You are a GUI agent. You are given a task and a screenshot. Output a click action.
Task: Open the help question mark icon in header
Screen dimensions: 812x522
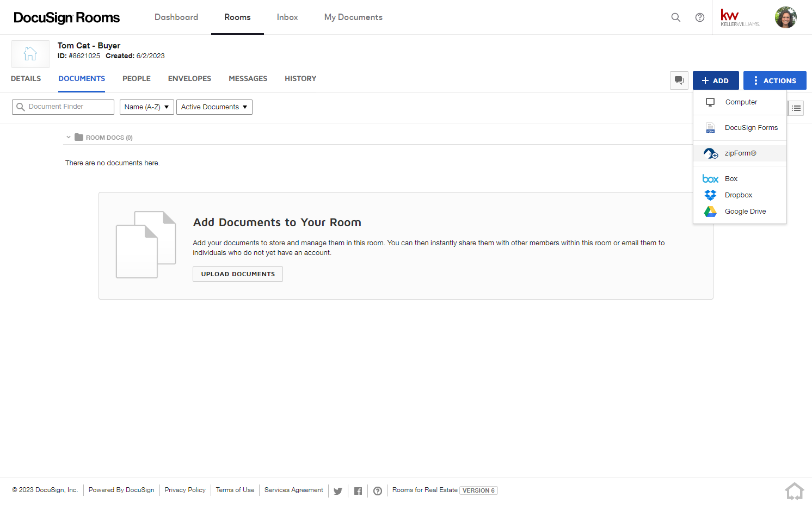pyautogui.click(x=700, y=17)
